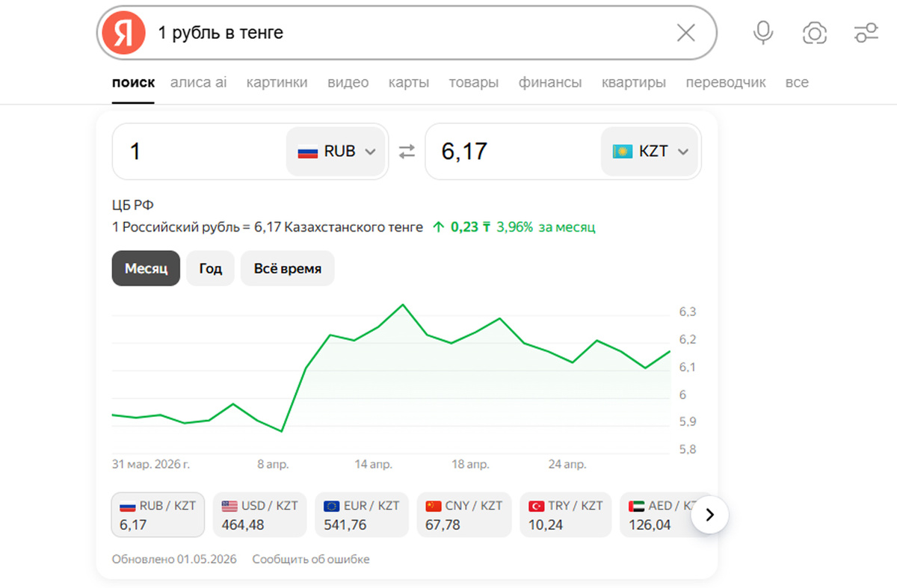This screenshot has height=588, width=897.
Task: Go to the финансы tab
Action: pos(550,82)
